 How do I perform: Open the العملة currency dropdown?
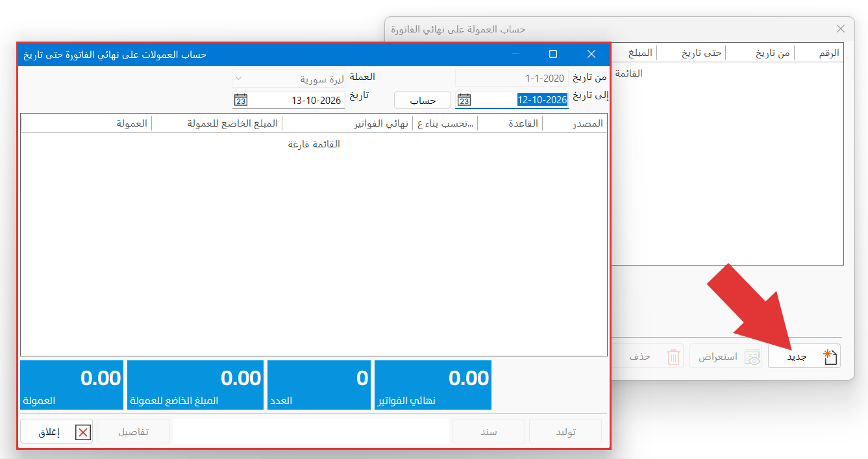point(288,79)
